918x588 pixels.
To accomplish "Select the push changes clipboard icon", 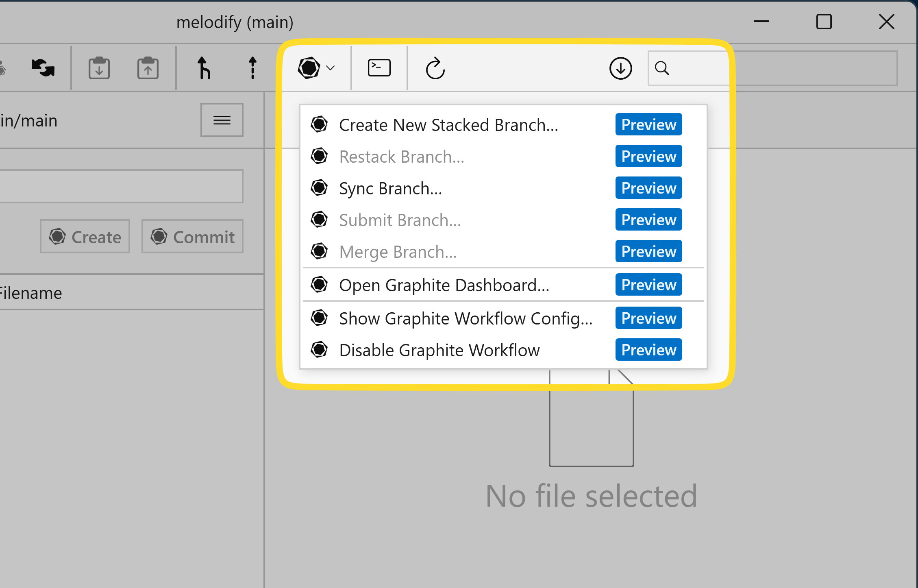I will coord(148,68).
